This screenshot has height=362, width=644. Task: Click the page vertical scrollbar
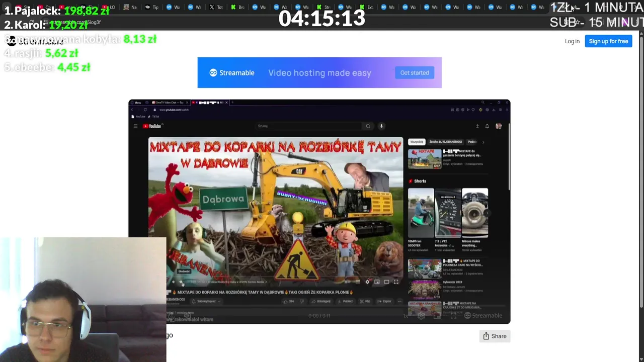pyautogui.click(x=641, y=171)
